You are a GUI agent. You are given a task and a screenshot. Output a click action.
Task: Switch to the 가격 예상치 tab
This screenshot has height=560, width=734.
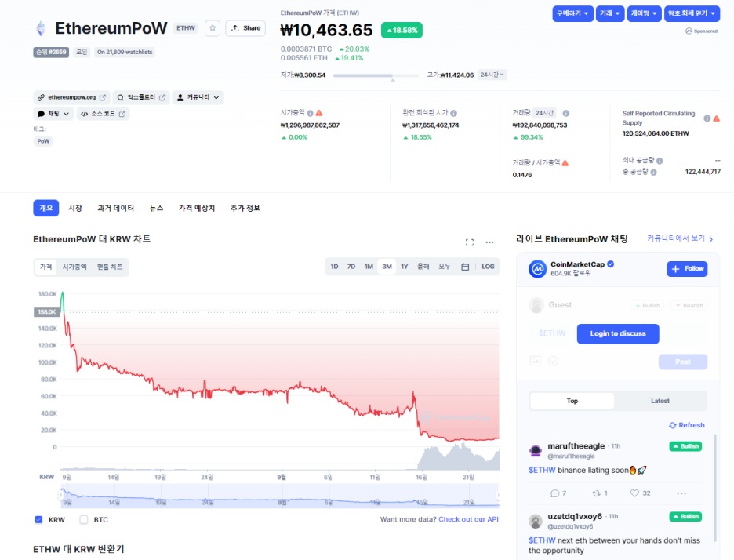tap(197, 208)
